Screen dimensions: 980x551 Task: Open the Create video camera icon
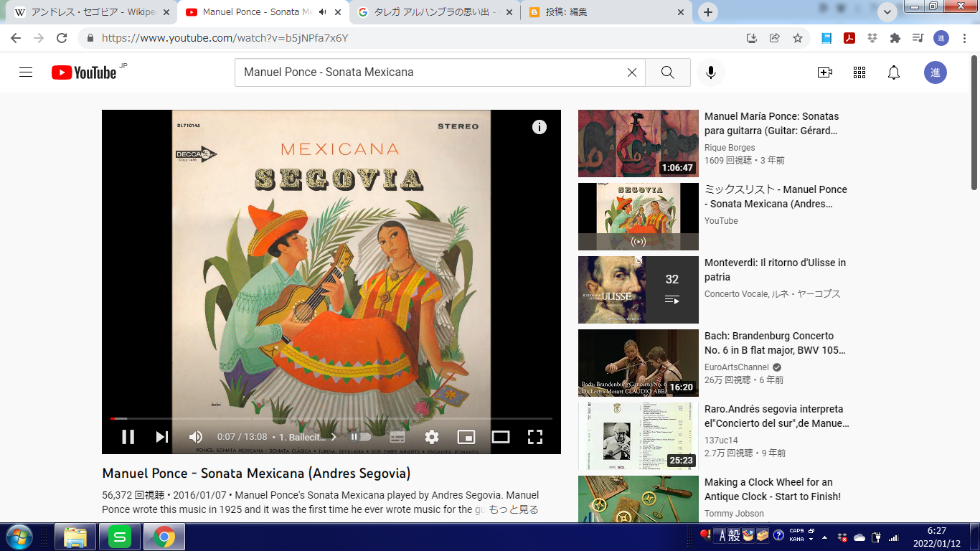coord(825,72)
